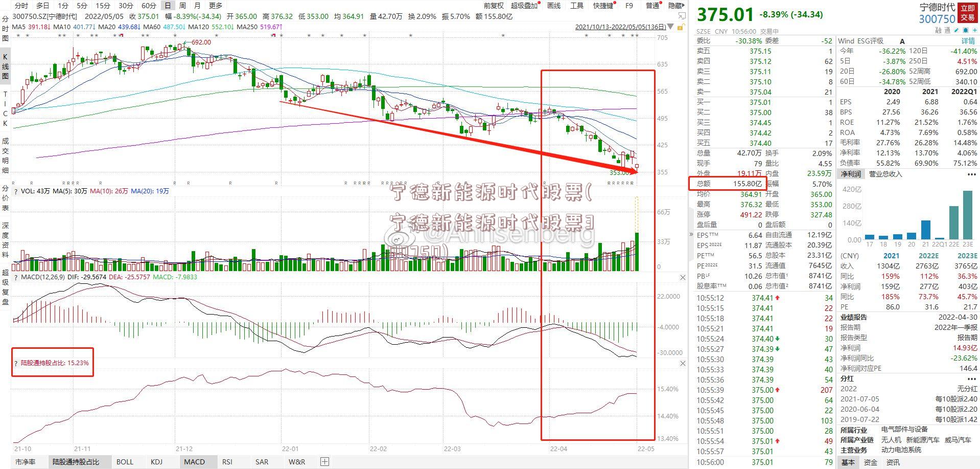Select 月 monthly period
Viewport: 980px width, 469px height.
click(x=198, y=6)
